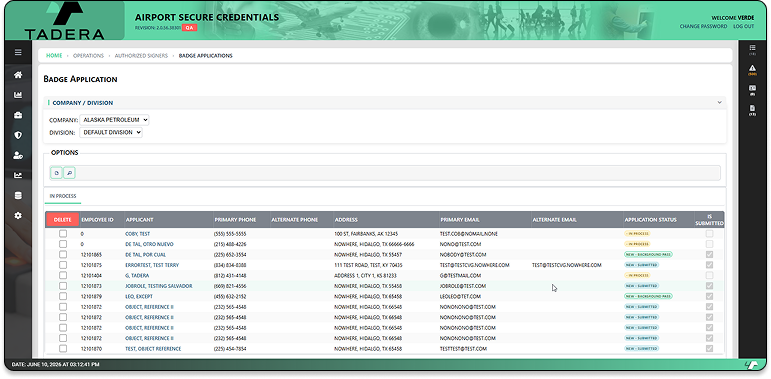Open the warning alerts icon in right panel
Image resolution: width=771 pixels, height=379 pixels.
752,69
